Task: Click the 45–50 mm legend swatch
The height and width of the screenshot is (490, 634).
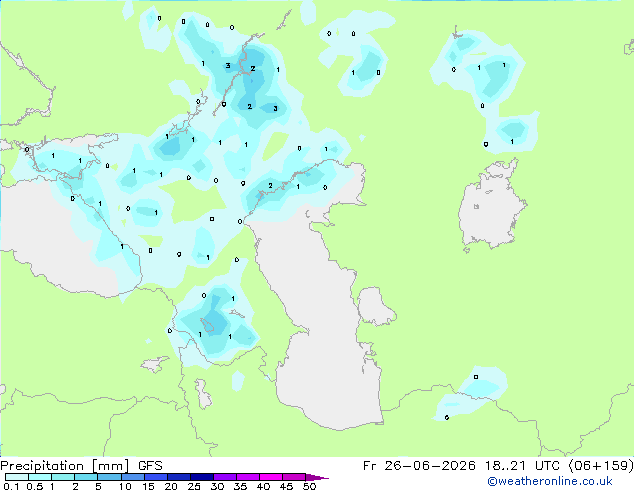Action: [x=294, y=477]
